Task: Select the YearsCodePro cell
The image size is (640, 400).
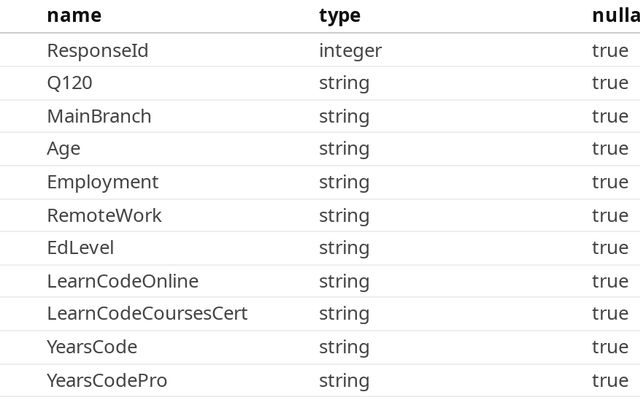Action: point(107,380)
